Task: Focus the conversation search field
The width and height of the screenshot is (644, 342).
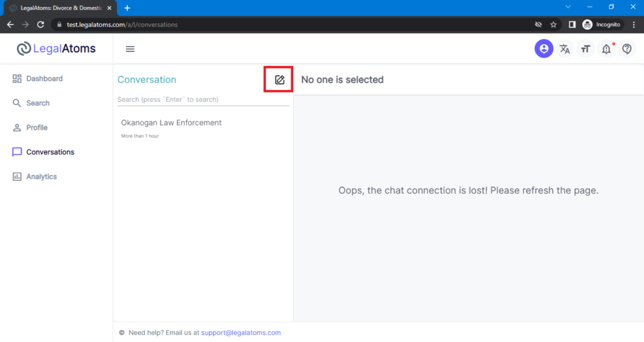Action: (x=203, y=99)
